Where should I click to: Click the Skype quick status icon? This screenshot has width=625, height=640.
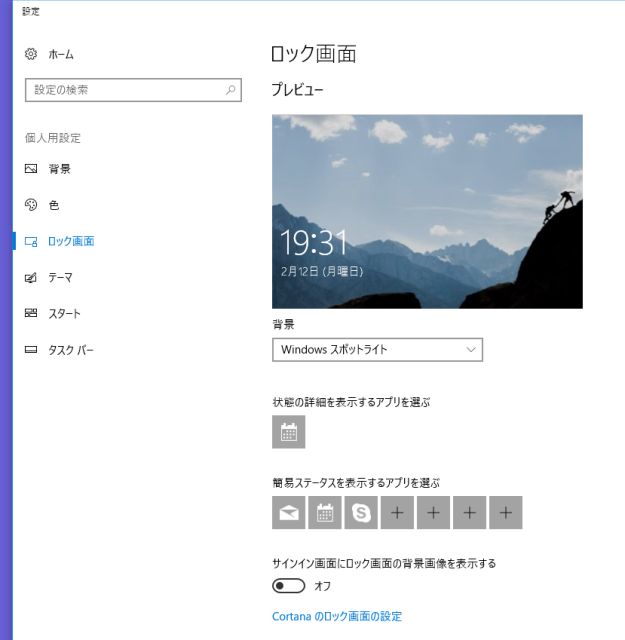coord(361,513)
